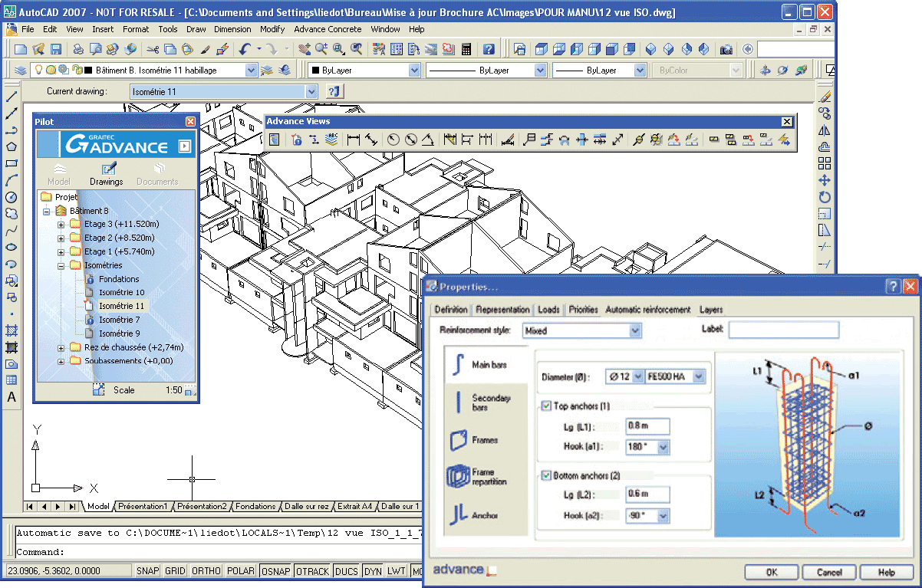
Task: Toggle GRID display in status bar
Action: point(176,571)
